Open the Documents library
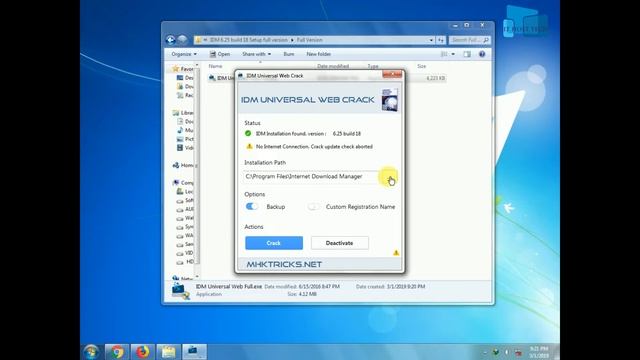Viewport: 640px width, 360px height. coord(185,122)
